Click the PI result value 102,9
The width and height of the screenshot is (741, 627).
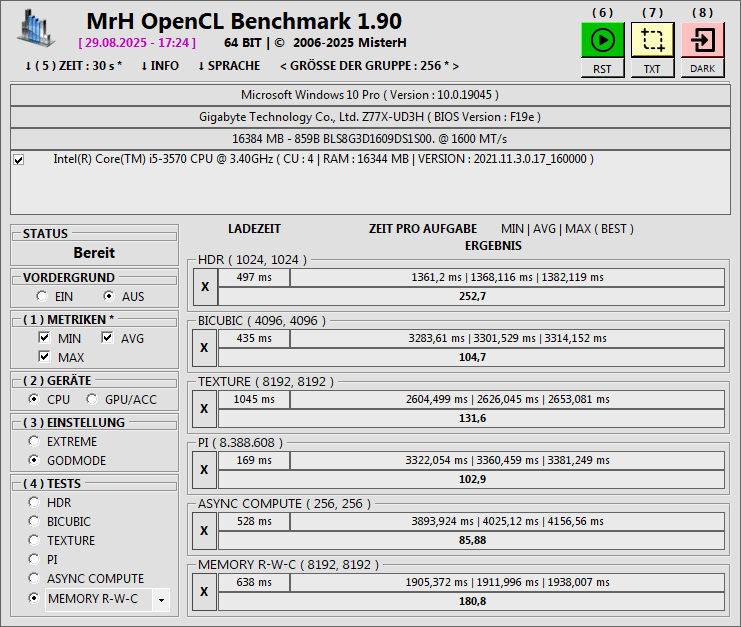click(472, 479)
